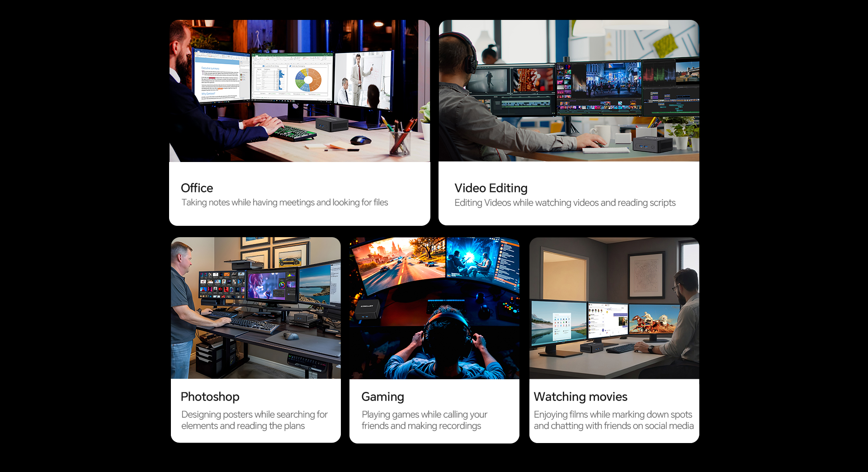Click the pencil holder cup in the Office image
This screenshot has height=472, width=868.
pyautogui.click(x=400, y=142)
